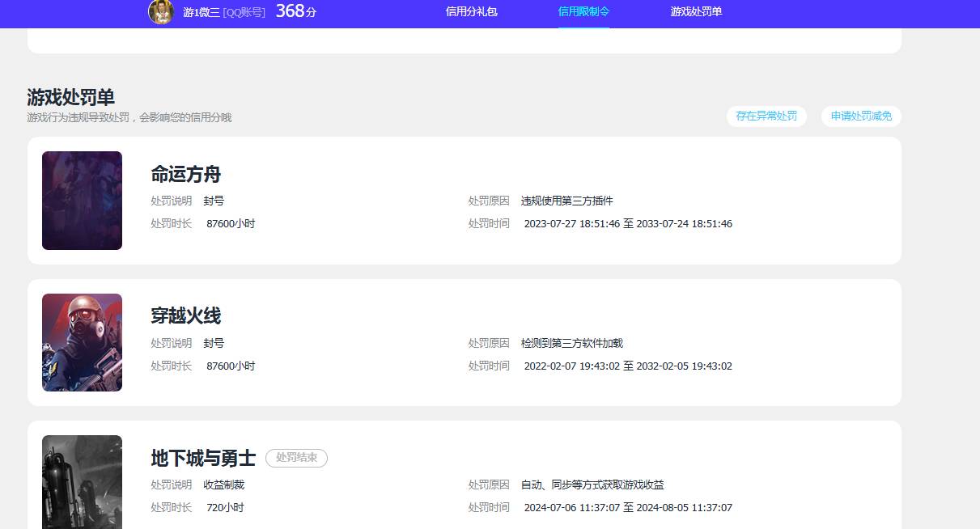The width and height of the screenshot is (980, 529).
Task: Click the 命运方舟 game cover image
Action: [82, 201]
